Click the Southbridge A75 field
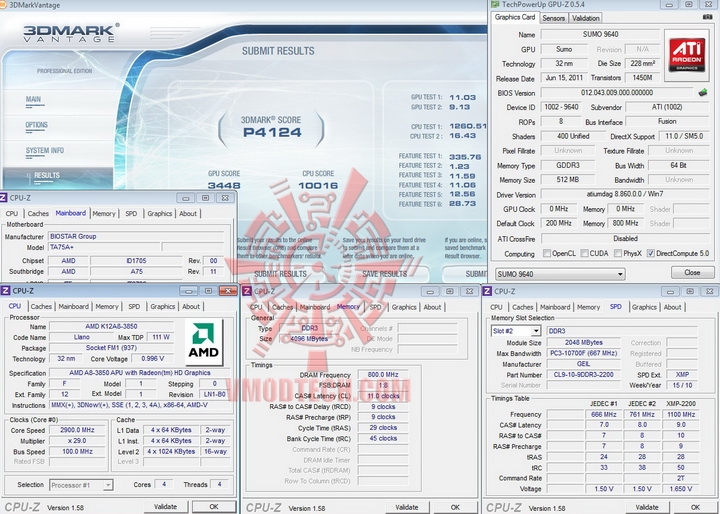 tap(136, 271)
